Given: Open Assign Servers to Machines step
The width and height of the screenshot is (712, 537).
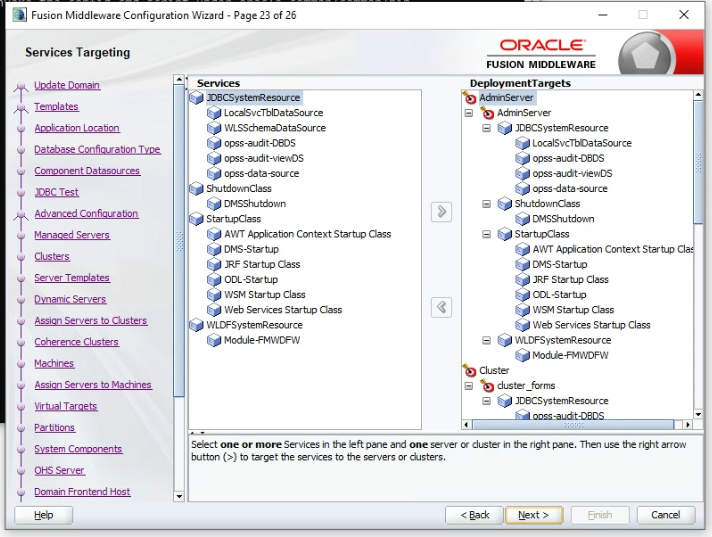Looking at the screenshot, I should (93, 384).
